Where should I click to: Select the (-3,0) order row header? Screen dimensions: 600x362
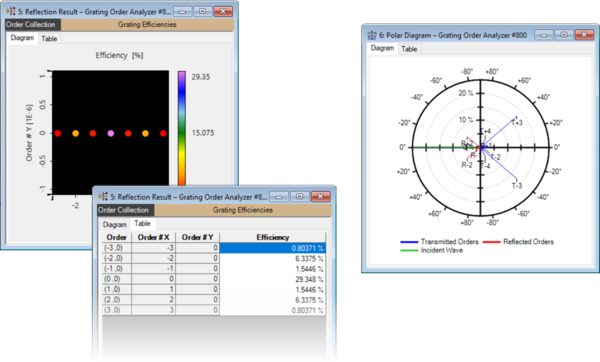[x=117, y=248]
